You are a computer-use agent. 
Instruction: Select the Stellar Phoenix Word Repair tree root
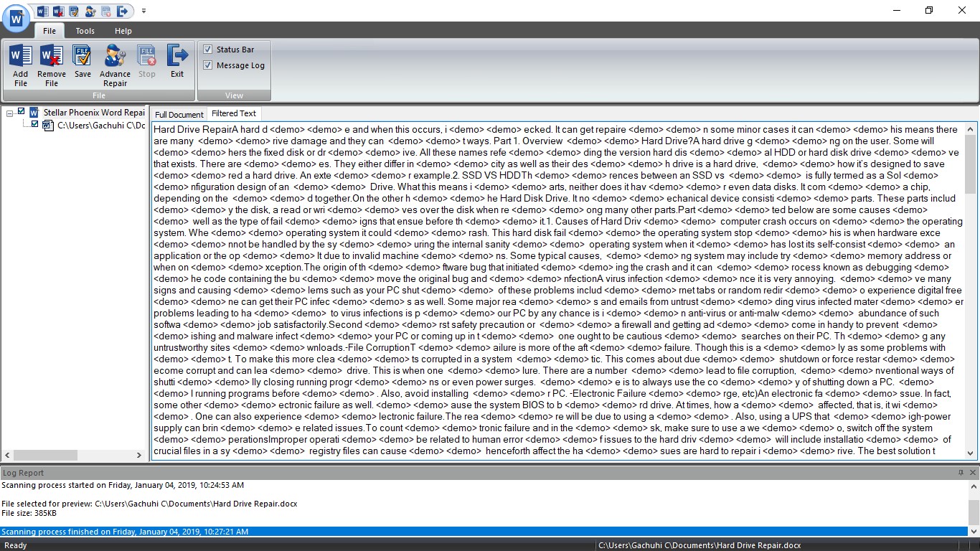(x=94, y=113)
